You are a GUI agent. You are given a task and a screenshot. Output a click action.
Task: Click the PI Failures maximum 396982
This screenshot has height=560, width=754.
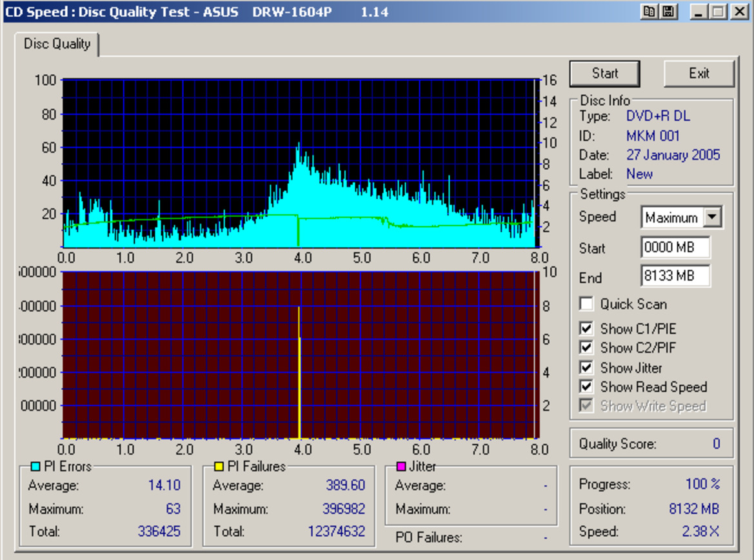point(344,508)
